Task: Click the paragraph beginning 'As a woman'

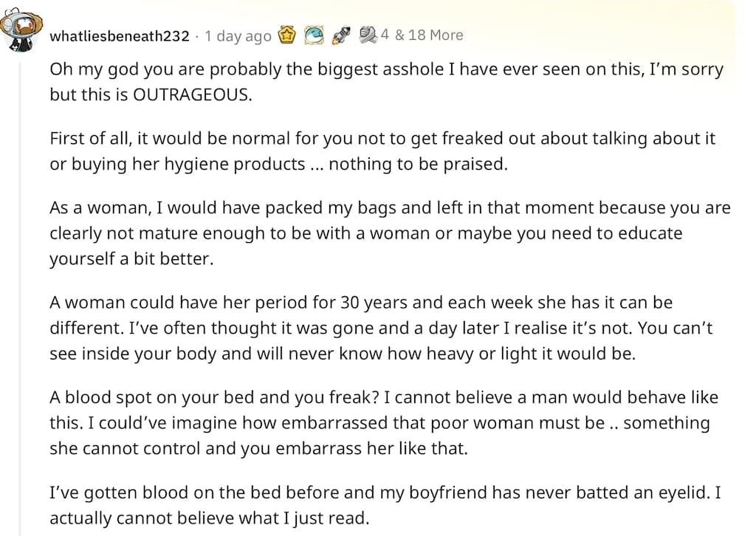Action: [x=390, y=233]
